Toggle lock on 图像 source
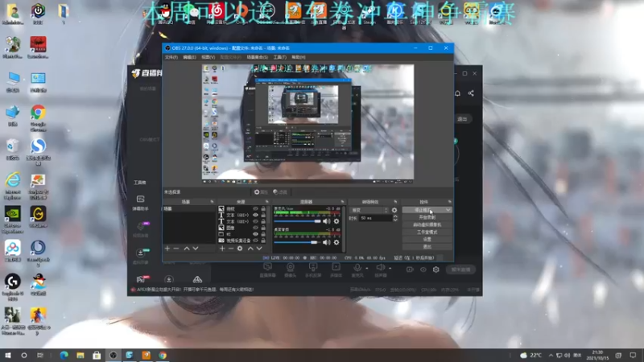Screen dimensions: 644x362 263,228
